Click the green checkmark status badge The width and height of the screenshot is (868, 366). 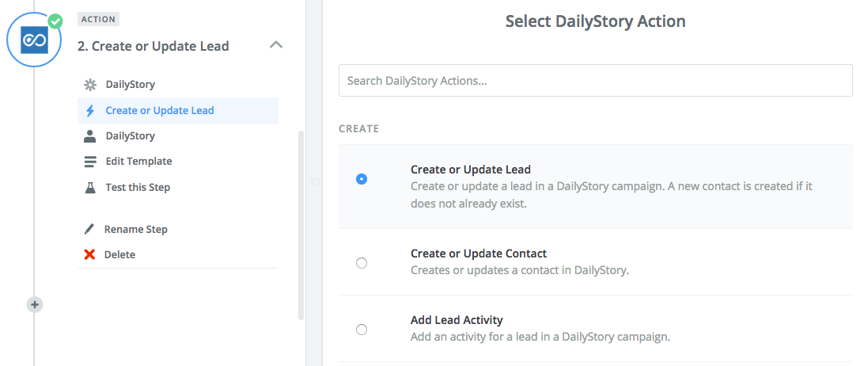click(55, 21)
